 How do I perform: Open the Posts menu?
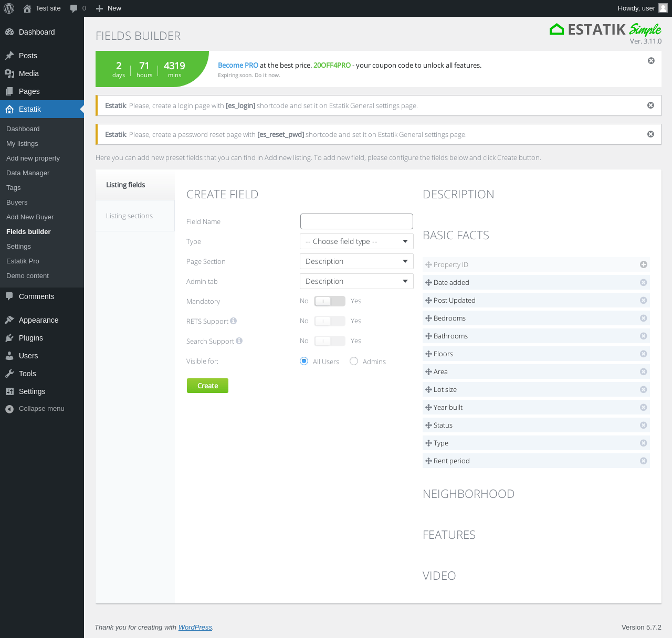point(42,56)
